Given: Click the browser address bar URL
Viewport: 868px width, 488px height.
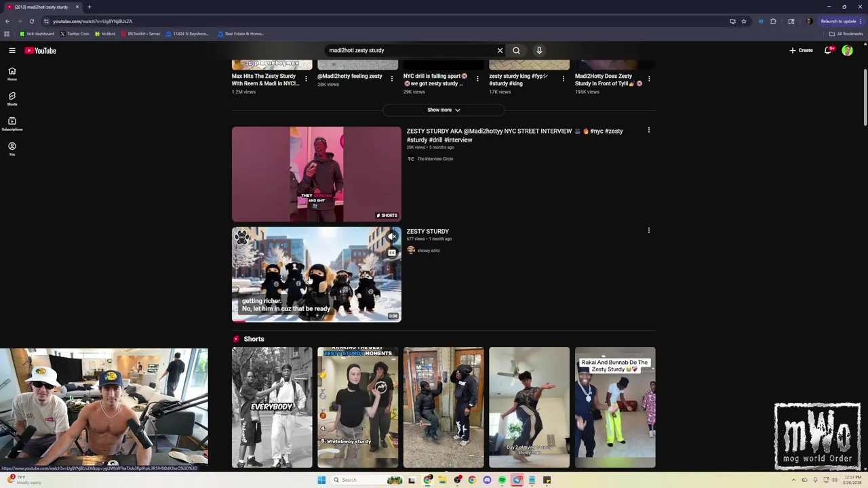Looking at the screenshot, I should pos(93,21).
